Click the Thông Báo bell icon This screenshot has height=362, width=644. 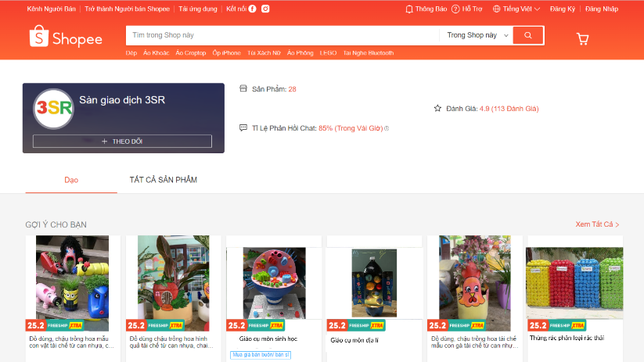pos(409,9)
